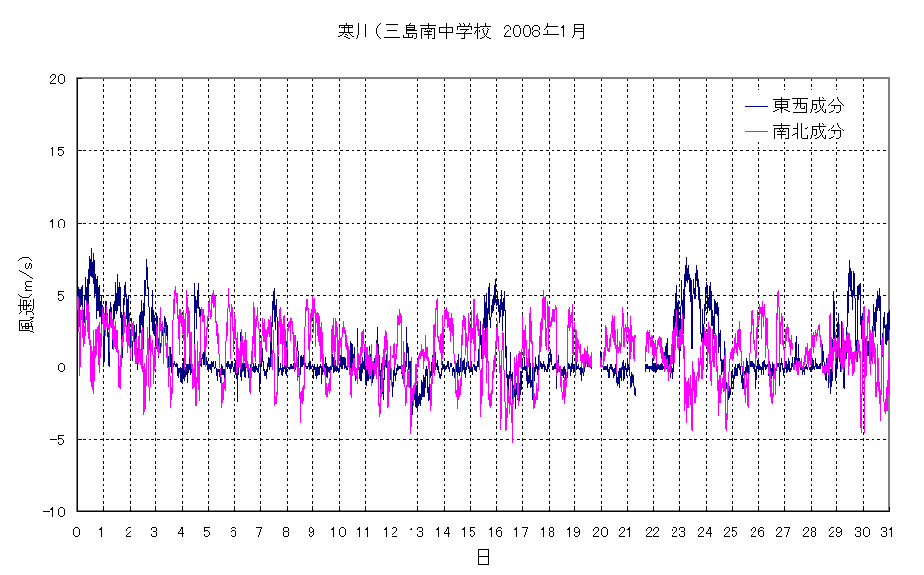The image size is (924, 575).
Task: Click the vertical axis title 風速(m/s)
Action: (26, 294)
